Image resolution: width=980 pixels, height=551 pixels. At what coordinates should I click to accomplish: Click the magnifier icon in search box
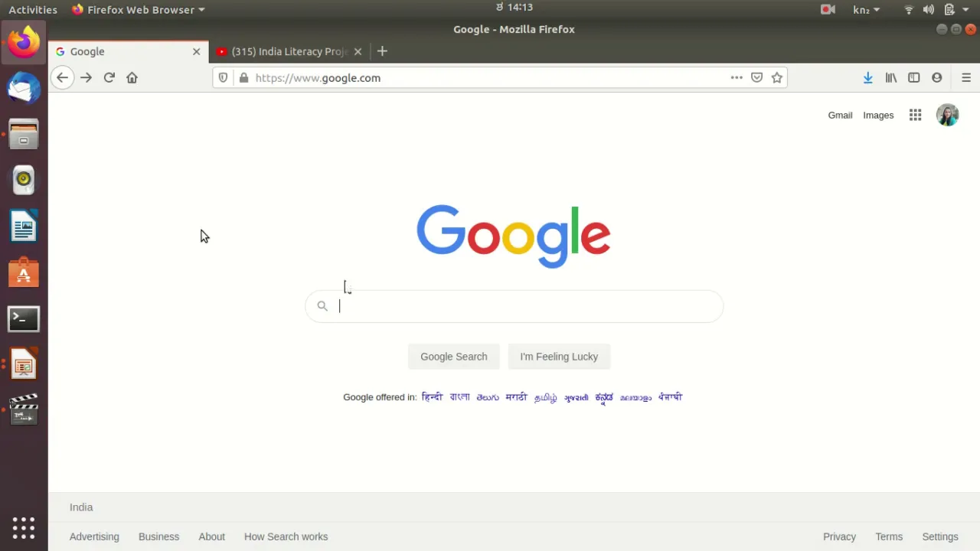322,306
